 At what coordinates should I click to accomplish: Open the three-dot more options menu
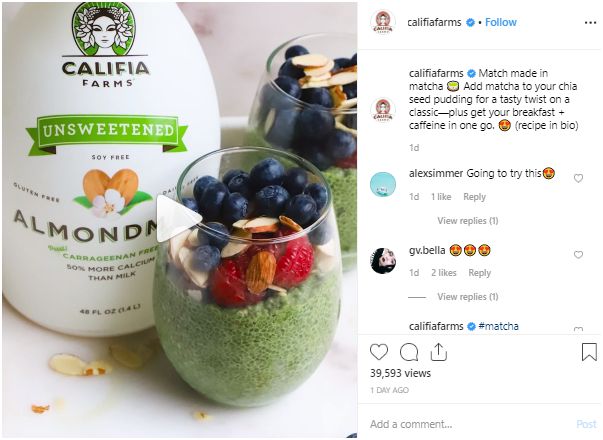coord(590,23)
